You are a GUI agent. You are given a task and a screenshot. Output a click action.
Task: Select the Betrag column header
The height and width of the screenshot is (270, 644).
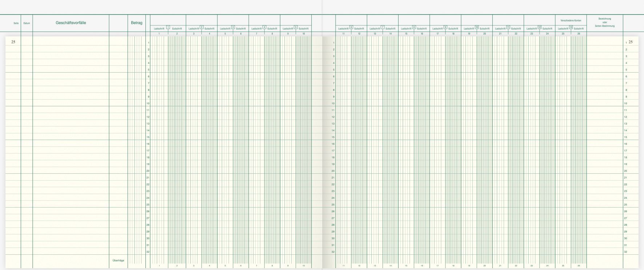(x=137, y=23)
